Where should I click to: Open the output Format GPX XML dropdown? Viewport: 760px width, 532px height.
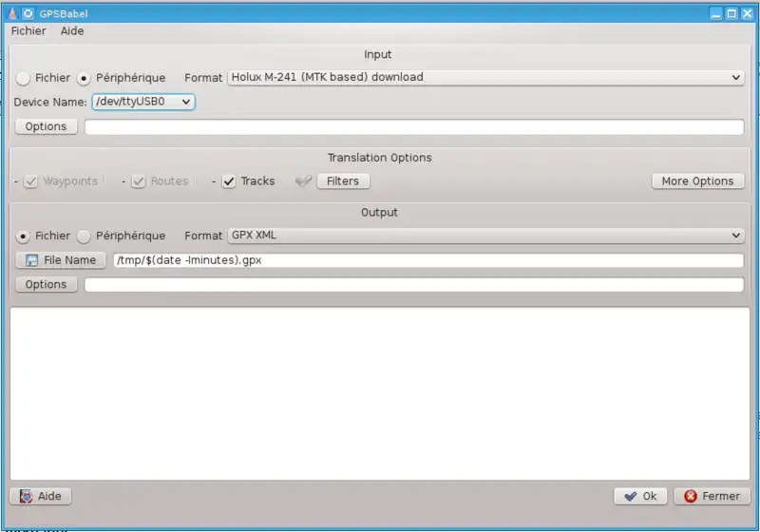(x=485, y=236)
